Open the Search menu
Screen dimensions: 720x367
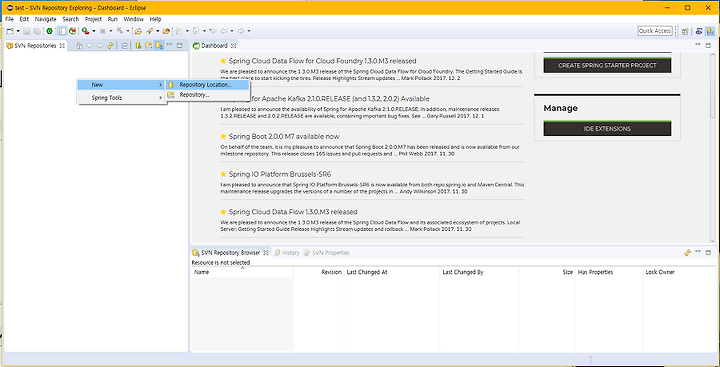(71, 19)
